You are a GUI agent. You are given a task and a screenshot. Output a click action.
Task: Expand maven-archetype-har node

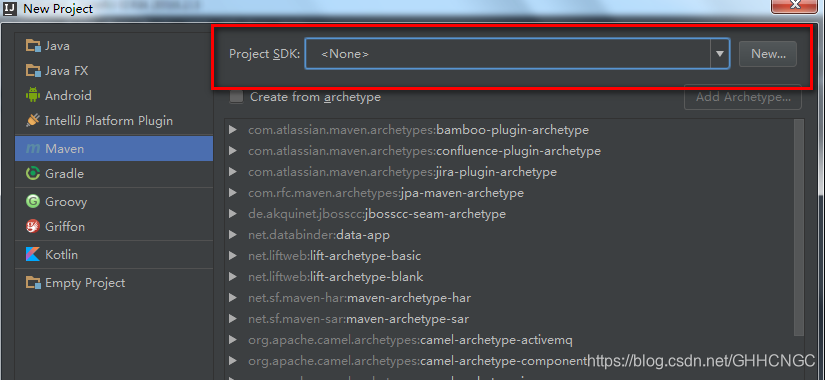pos(233,297)
